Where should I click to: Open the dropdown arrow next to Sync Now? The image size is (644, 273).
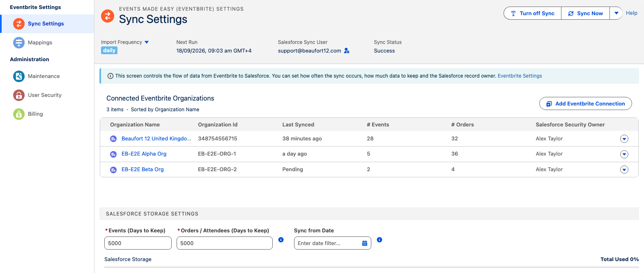pos(616,13)
